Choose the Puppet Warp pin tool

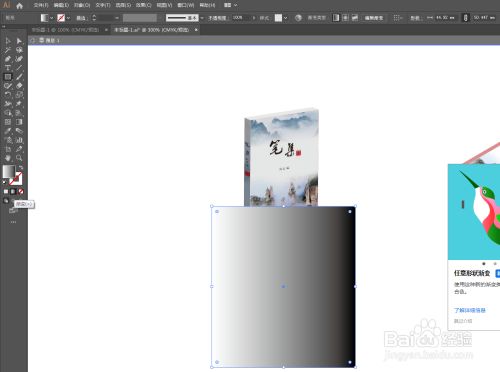(19, 104)
